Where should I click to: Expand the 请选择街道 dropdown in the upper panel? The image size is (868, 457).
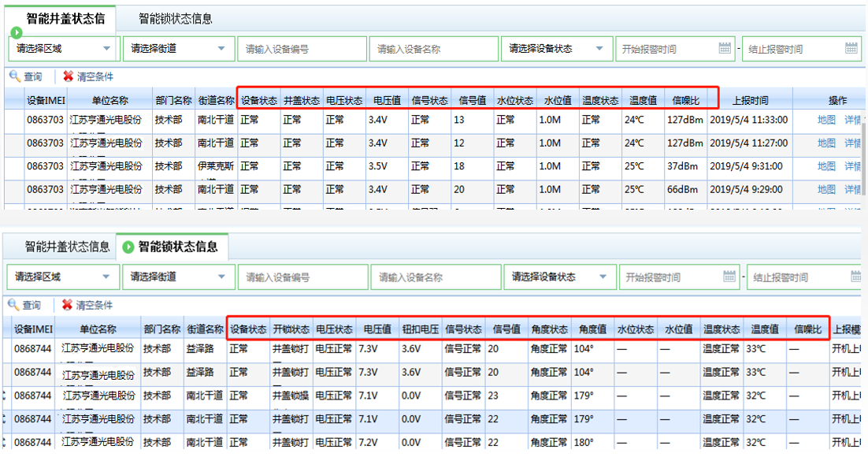pyautogui.click(x=223, y=48)
